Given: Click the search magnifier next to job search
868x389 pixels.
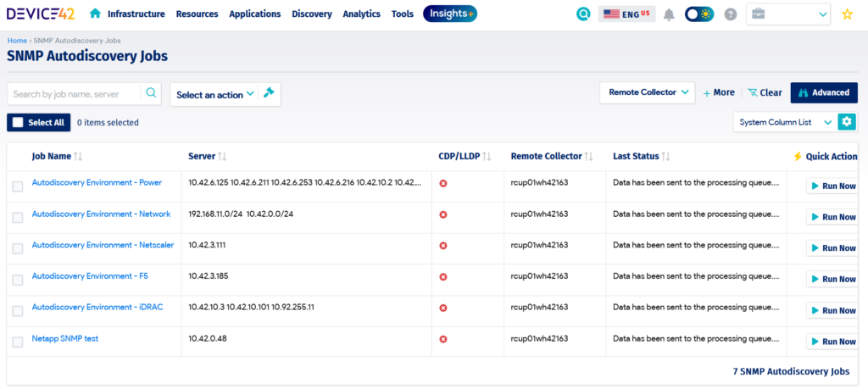Looking at the screenshot, I should pos(151,93).
